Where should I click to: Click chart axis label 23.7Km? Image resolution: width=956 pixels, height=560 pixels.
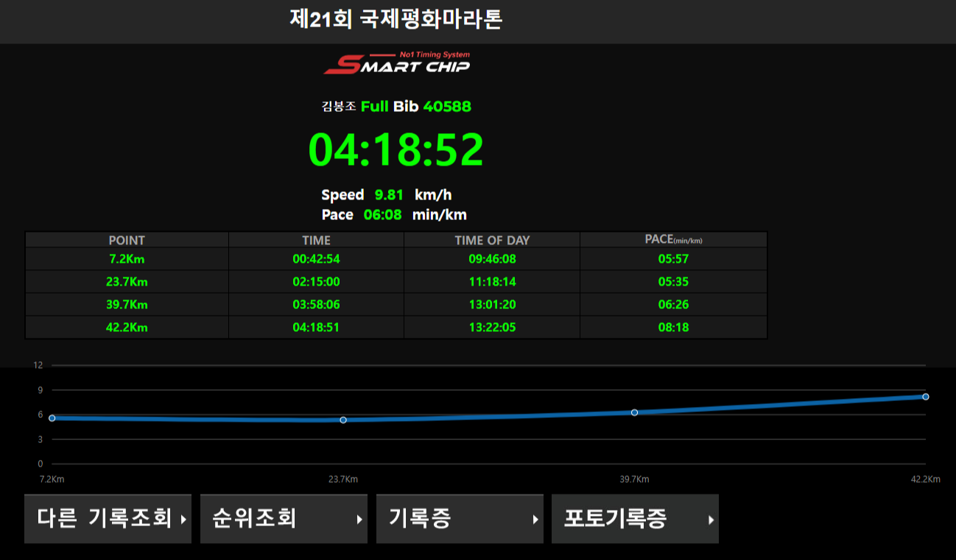point(343,479)
